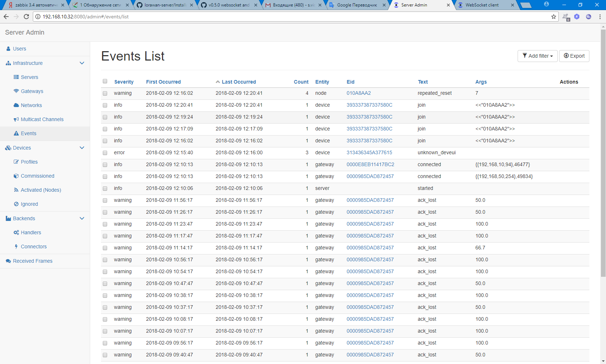The height and width of the screenshot is (364, 606).
Task: Check the 11:14:17 ack_lost row checkbox
Action: [105, 248]
